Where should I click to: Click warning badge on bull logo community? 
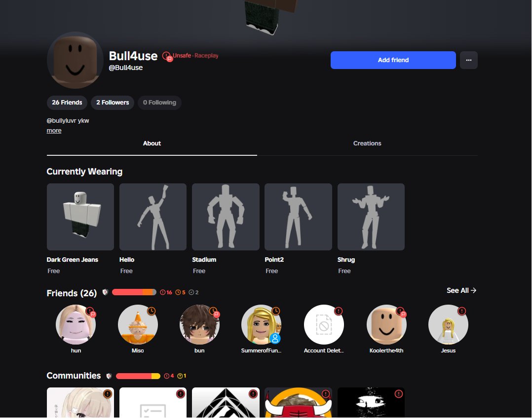326,394
